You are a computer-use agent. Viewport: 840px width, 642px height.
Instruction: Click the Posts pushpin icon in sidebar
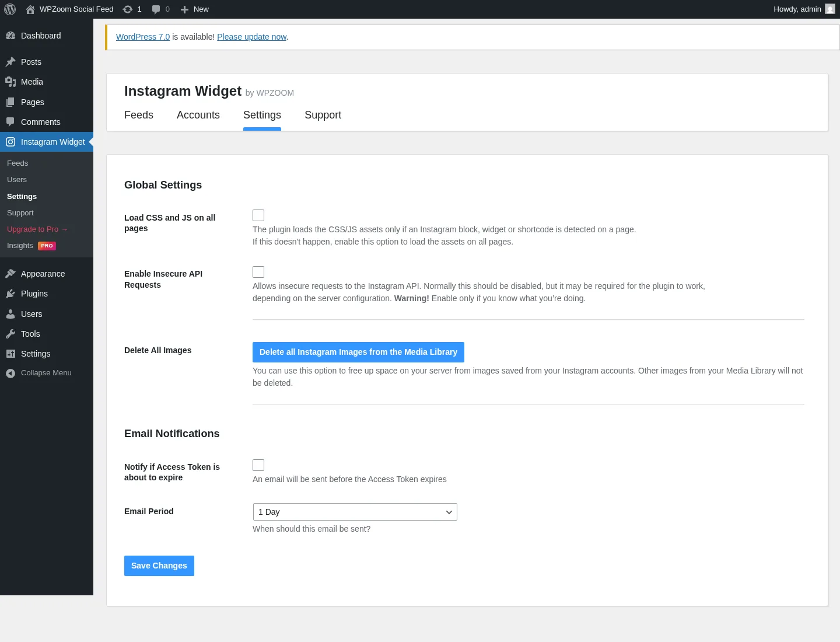[x=10, y=62]
